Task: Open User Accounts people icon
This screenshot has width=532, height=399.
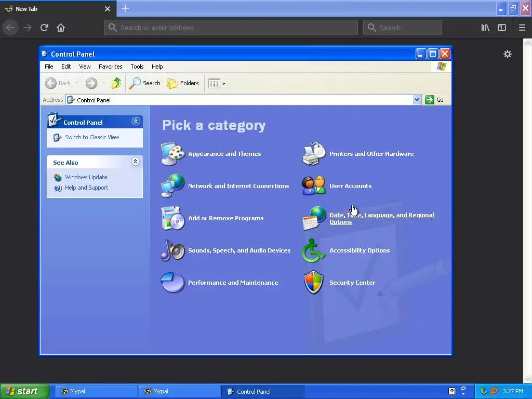Action: point(314,185)
